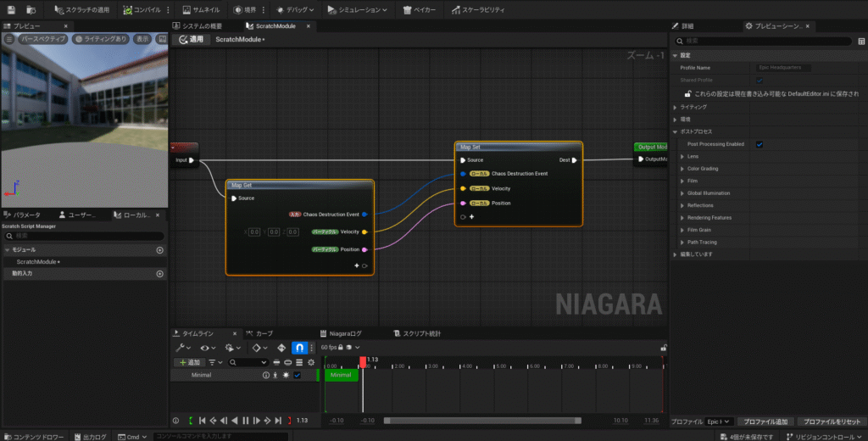Screen dimensions: 868x441
Task: Click the Position pink output pin on Map Get
Action: pos(364,250)
